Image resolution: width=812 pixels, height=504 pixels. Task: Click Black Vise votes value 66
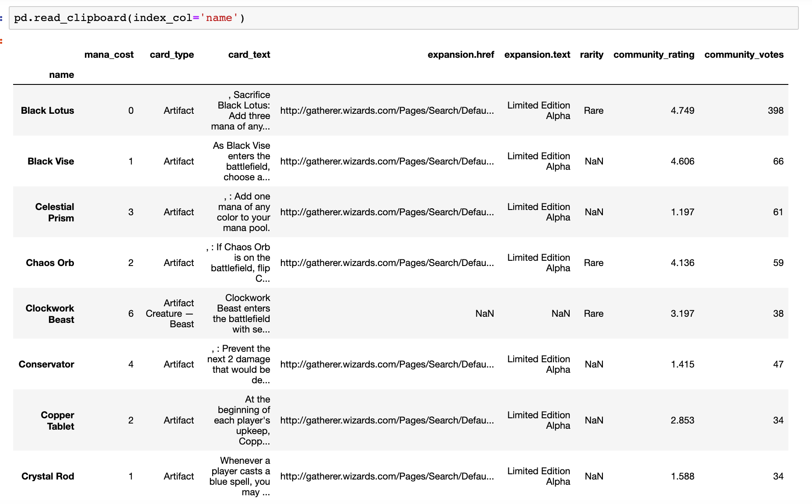778,161
